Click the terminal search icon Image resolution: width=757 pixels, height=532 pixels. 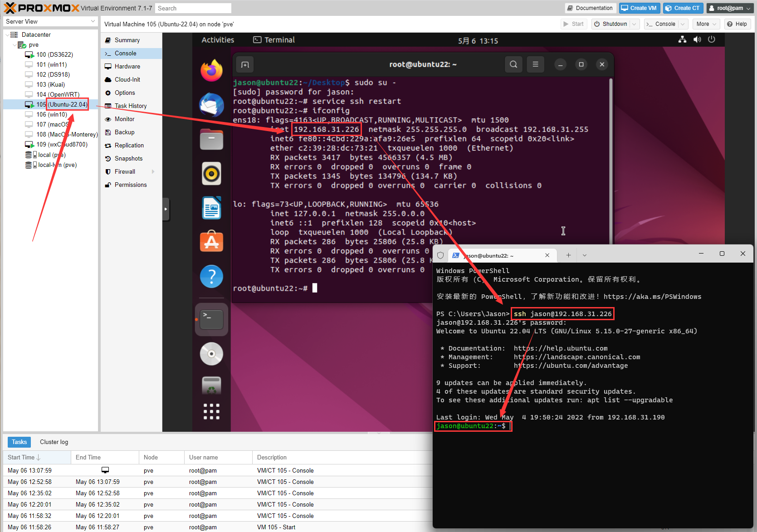pyautogui.click(x=513, y=64)
